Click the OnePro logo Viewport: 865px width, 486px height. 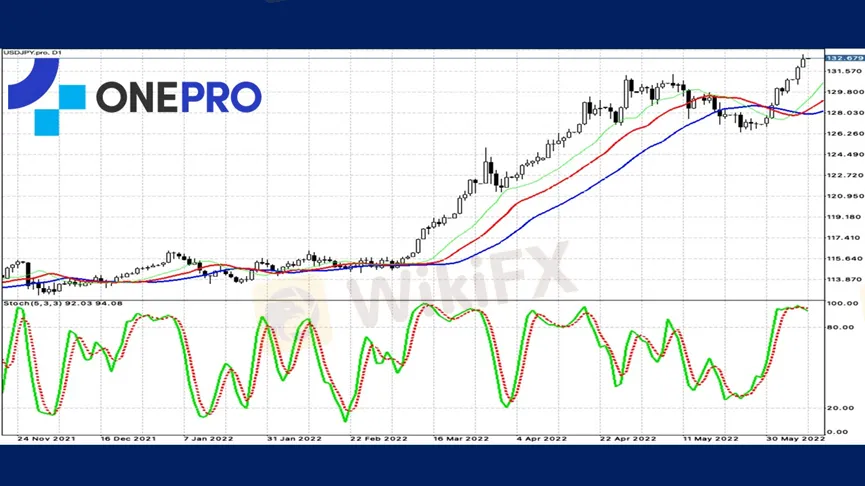coord(134,97)
